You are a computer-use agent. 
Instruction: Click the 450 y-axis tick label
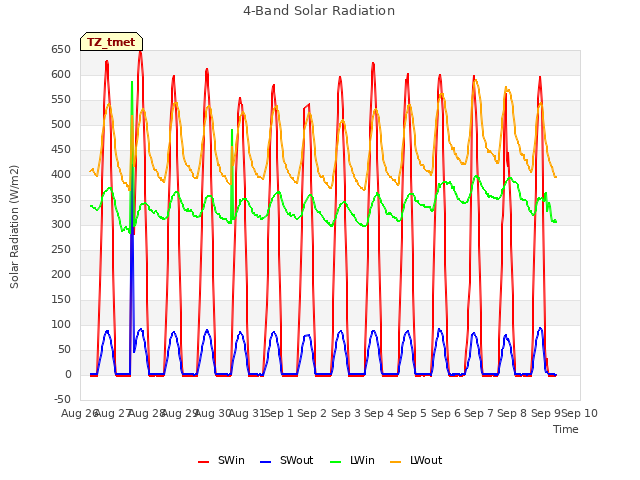coord(61,150)
